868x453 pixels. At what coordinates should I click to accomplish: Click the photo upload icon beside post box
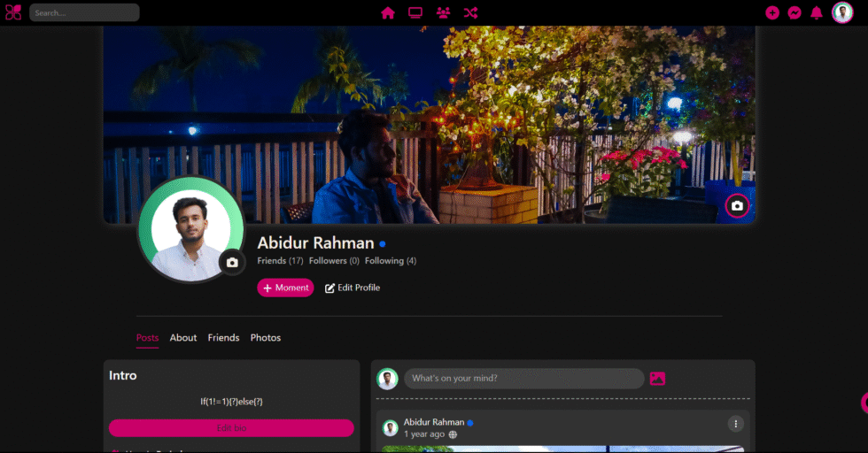(x=657, y=379)
